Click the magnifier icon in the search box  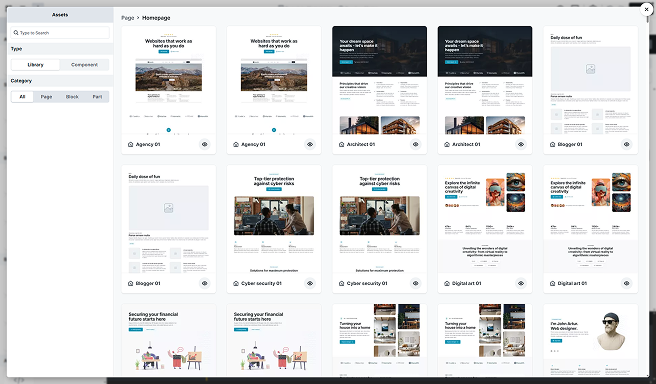pos(16,33)
